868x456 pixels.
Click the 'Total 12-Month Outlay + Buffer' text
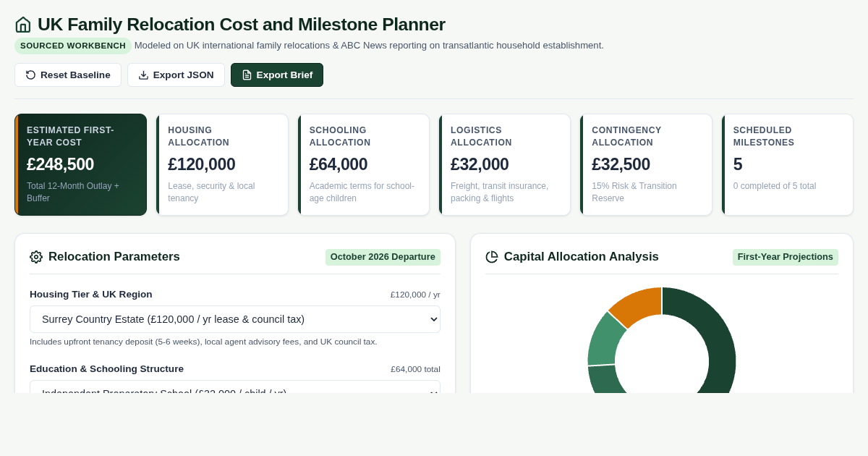click(73, 192)
